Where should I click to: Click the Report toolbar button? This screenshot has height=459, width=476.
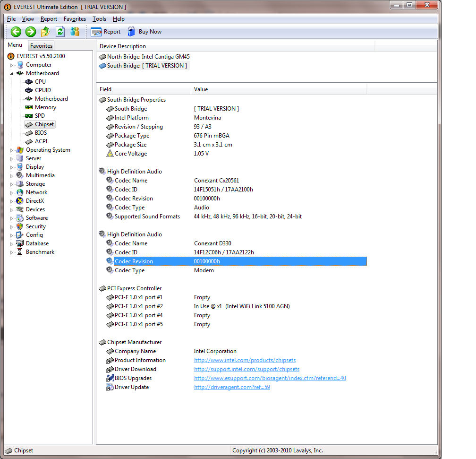click(106, 32)
